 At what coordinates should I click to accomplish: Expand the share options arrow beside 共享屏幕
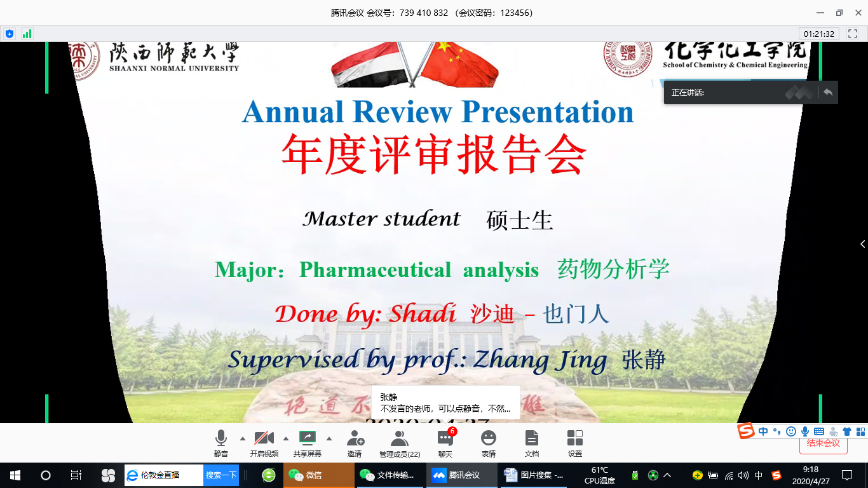click(x=329, y=438)
